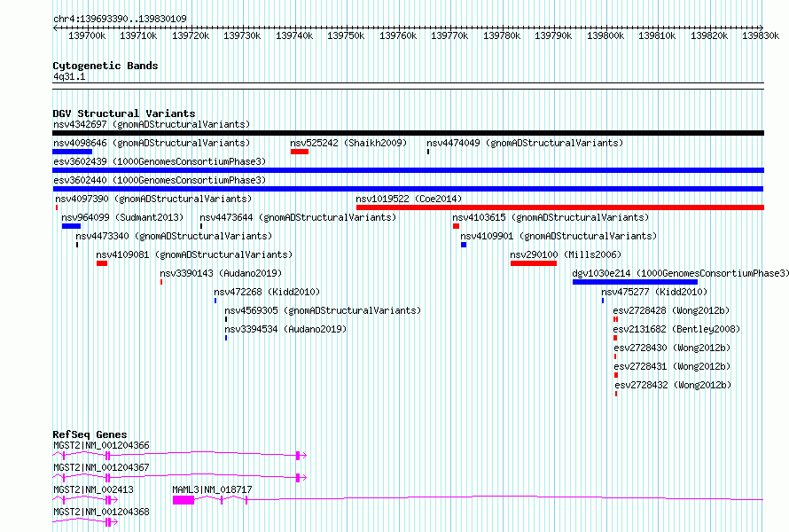
Task: Open nsv4103615 variant label
Action: 551,217
